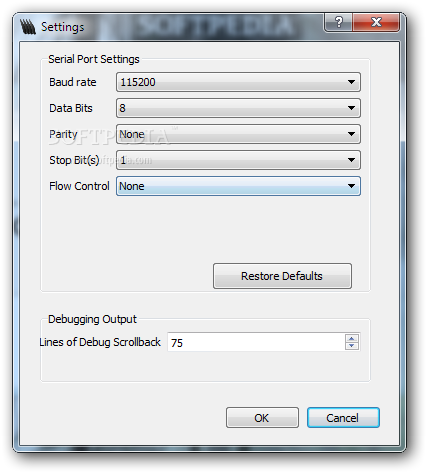
Task: Expand the Flow Control combo box
Action: coord(238,186)
